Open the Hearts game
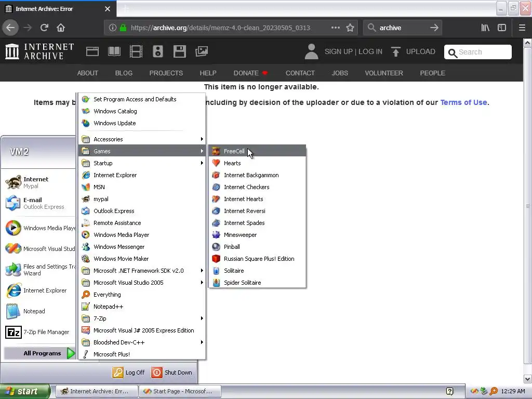Image resolution: width=532 pixels, height=399 pixels. (257, 163)
